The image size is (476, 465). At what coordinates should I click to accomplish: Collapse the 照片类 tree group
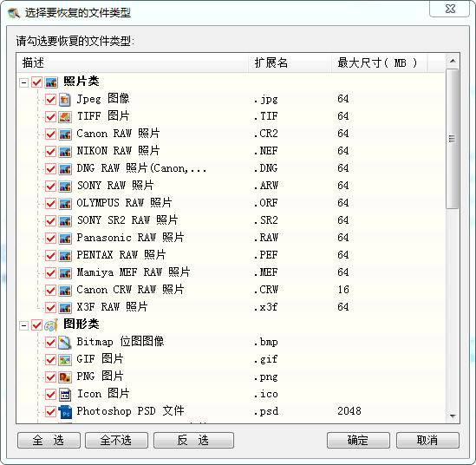(23, 82)
